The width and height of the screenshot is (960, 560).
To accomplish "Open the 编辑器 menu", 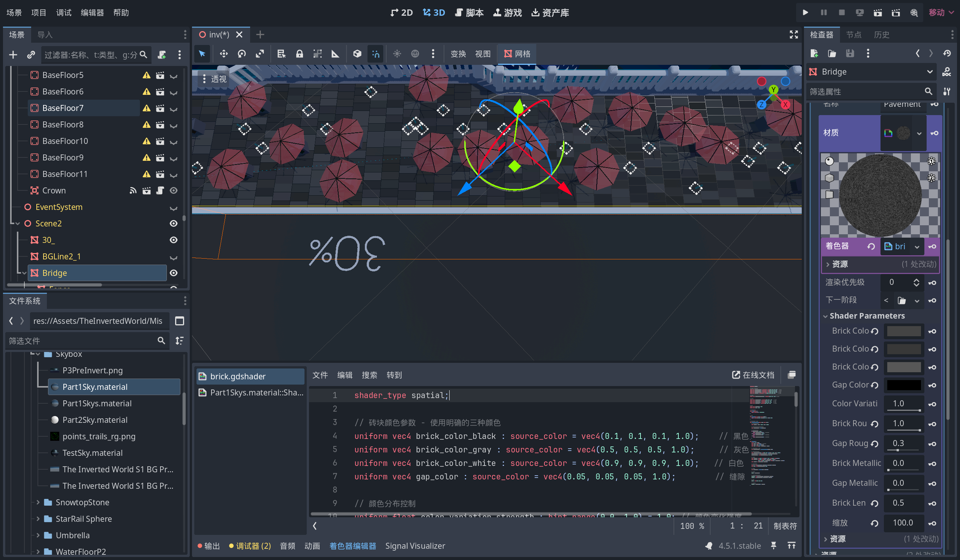I will (x=92, y=13).
